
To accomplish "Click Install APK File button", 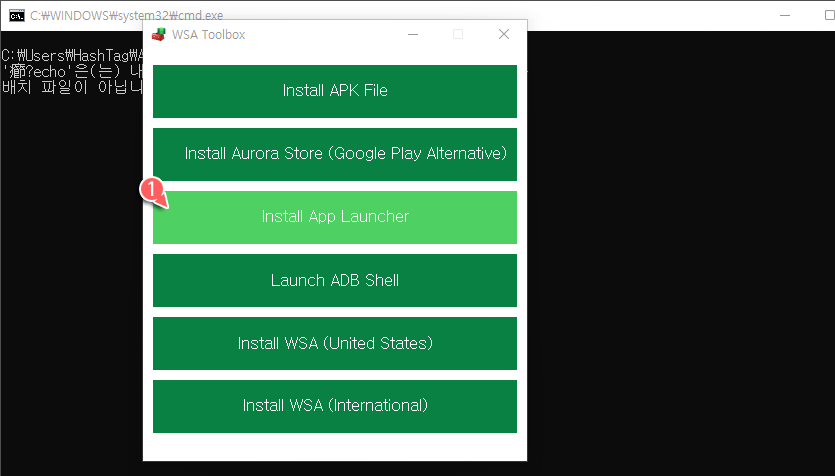I will [x=334, y=91].
